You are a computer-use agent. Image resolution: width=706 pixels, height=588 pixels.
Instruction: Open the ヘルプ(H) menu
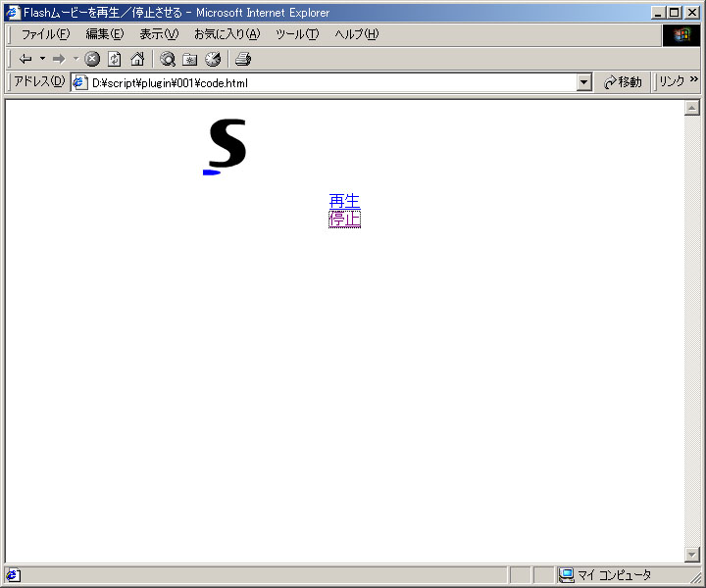coord(357,34)
